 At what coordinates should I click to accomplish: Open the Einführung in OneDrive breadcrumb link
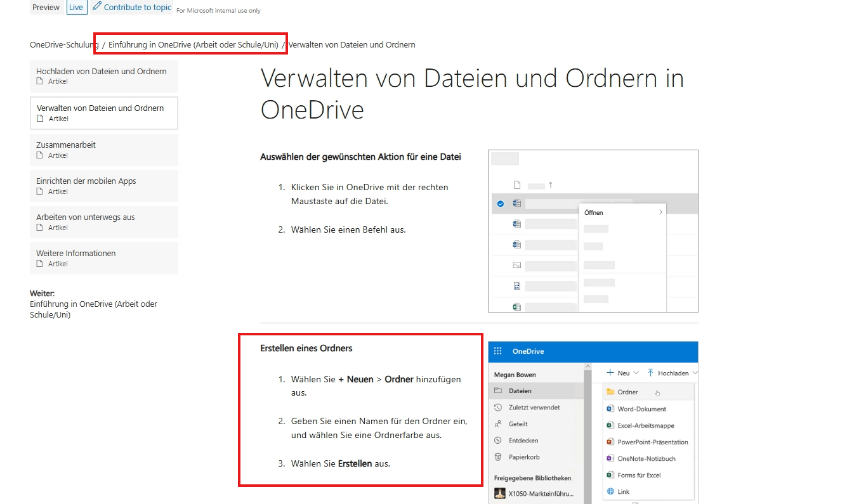click(x=194, y=44)
